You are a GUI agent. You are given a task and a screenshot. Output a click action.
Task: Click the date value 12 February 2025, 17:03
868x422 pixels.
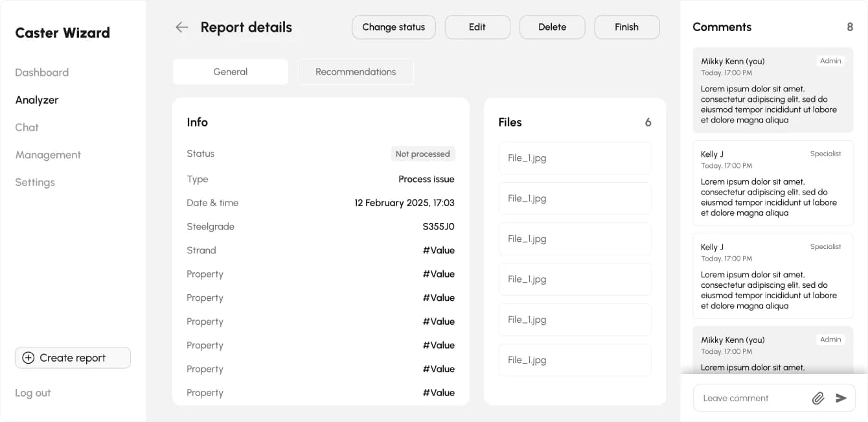404,203
